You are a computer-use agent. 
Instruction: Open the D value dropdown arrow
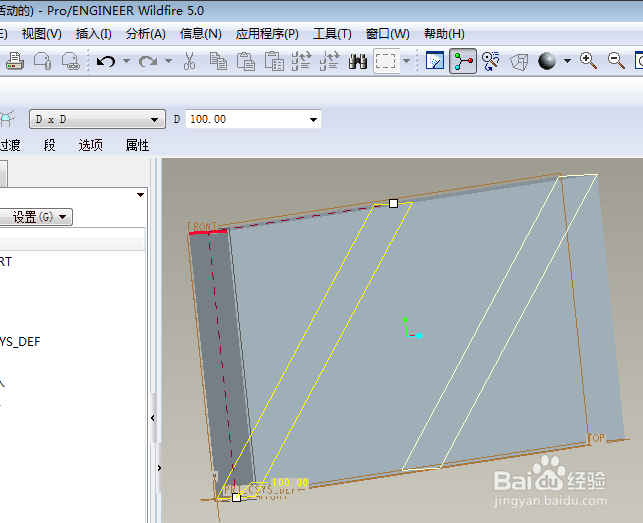point(313,120)
